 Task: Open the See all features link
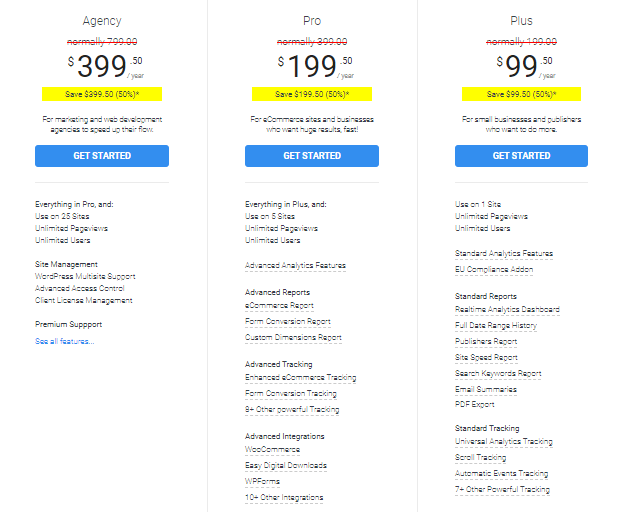point(64,341)
